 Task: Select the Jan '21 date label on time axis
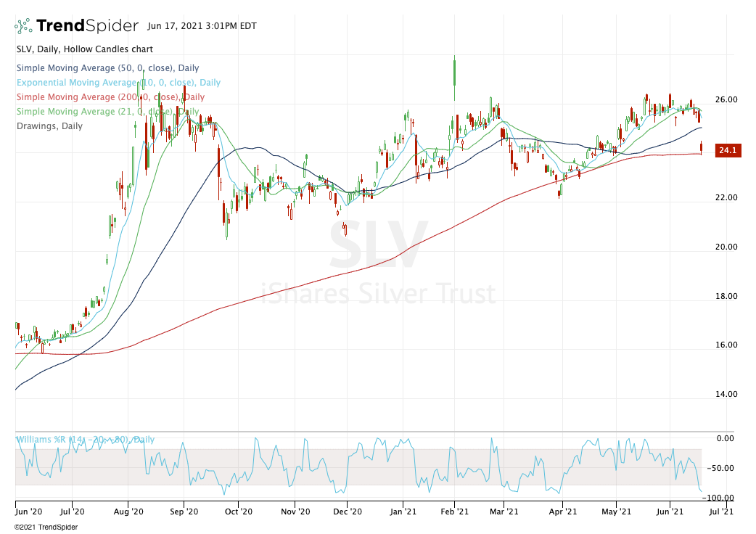(x=402, y=512)
